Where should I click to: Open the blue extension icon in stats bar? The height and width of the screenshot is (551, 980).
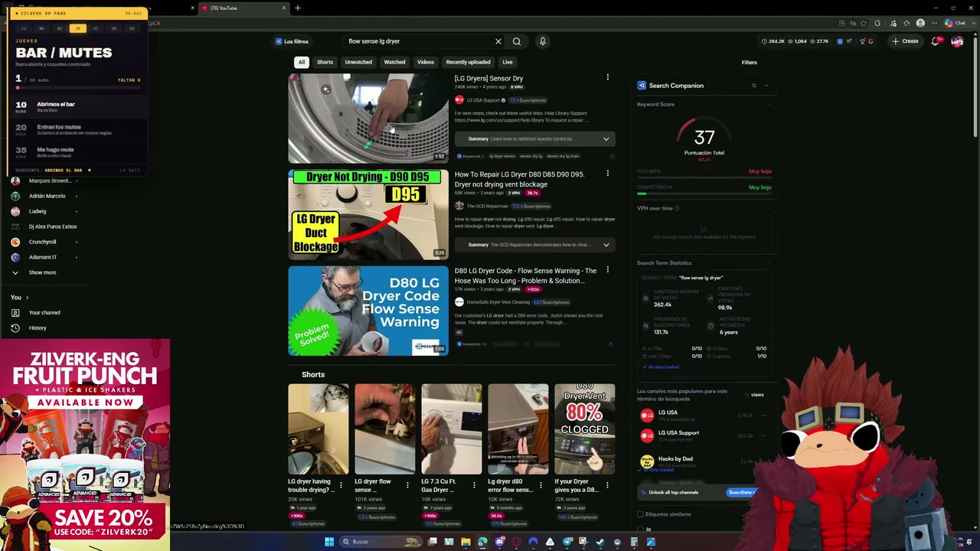point(840,41)
